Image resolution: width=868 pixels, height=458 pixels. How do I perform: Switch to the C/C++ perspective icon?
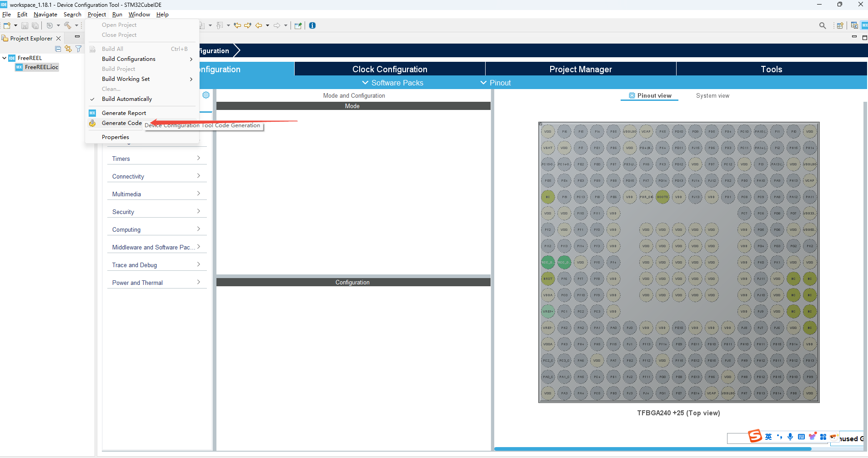coord(854,25)
